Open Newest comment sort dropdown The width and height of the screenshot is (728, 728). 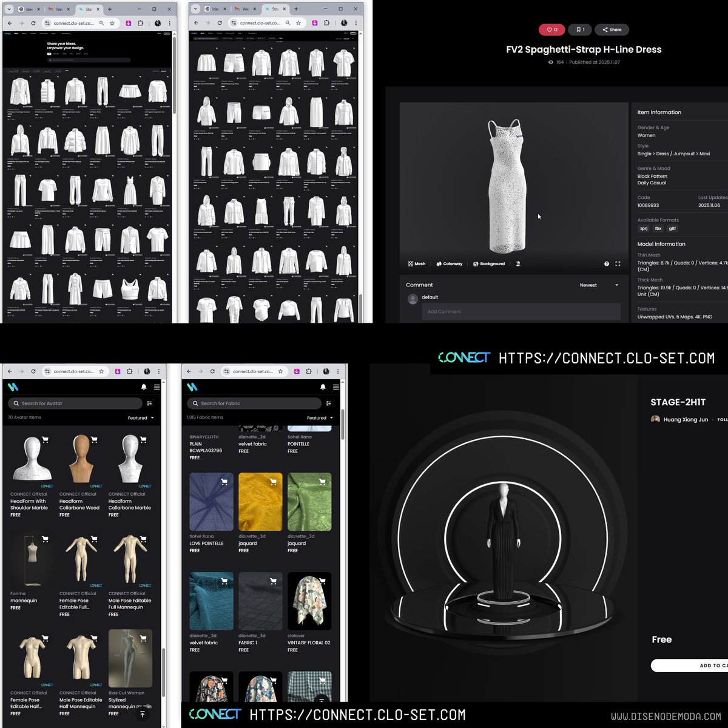tap(599, 285)
